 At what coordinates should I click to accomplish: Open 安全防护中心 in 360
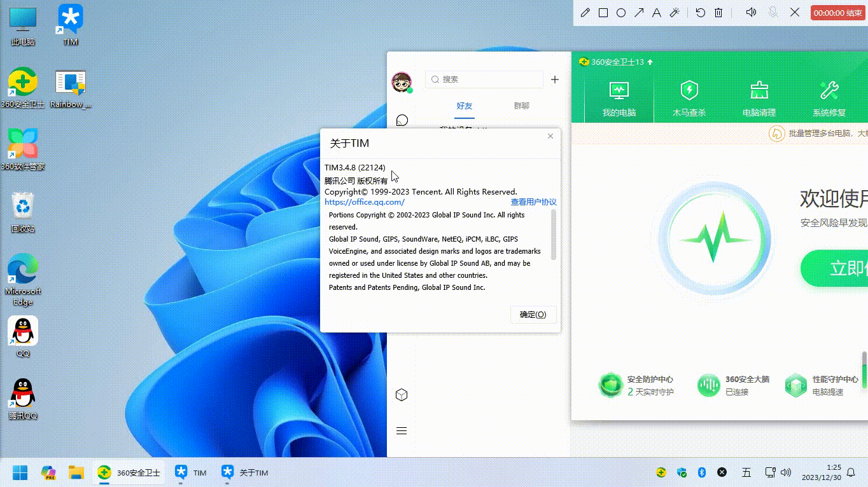(636, 385)
